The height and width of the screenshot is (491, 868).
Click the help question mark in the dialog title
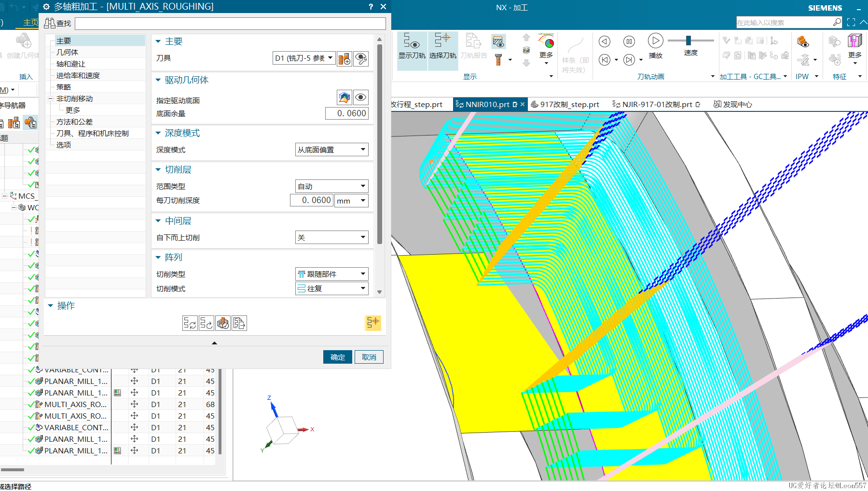pyautogui.click(x=371, y=7)
